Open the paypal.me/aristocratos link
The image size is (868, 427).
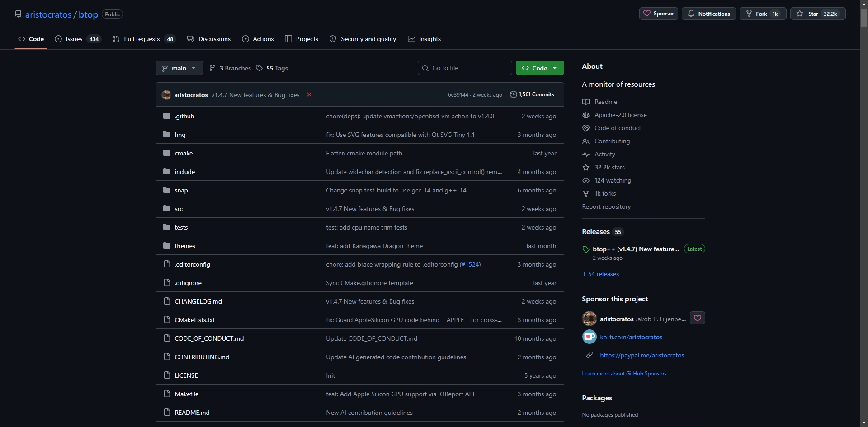(x=642, y=355)
